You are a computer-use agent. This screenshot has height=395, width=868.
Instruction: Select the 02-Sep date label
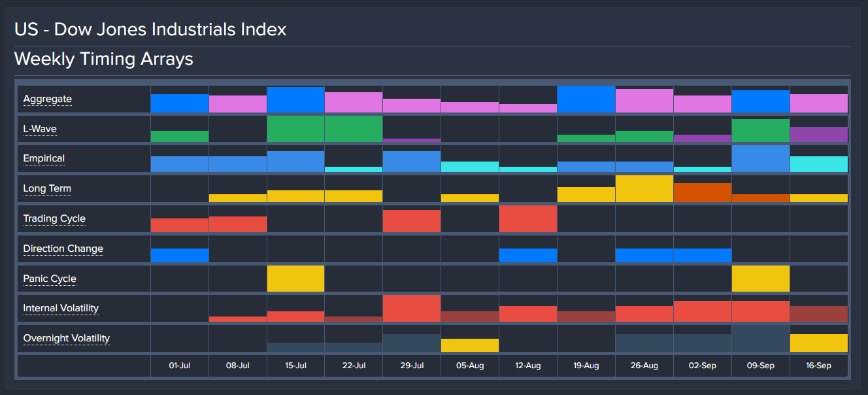pyautogui.click(x=703, y=366)
